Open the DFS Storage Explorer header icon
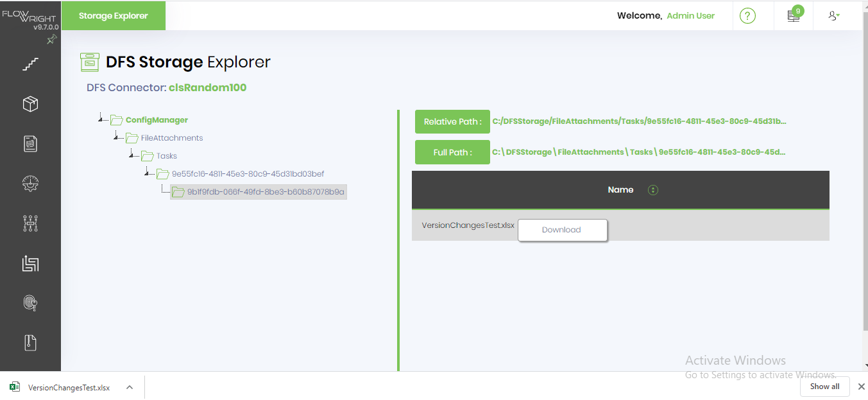Viewport: 868px width, 400px height. coord(90,61)
